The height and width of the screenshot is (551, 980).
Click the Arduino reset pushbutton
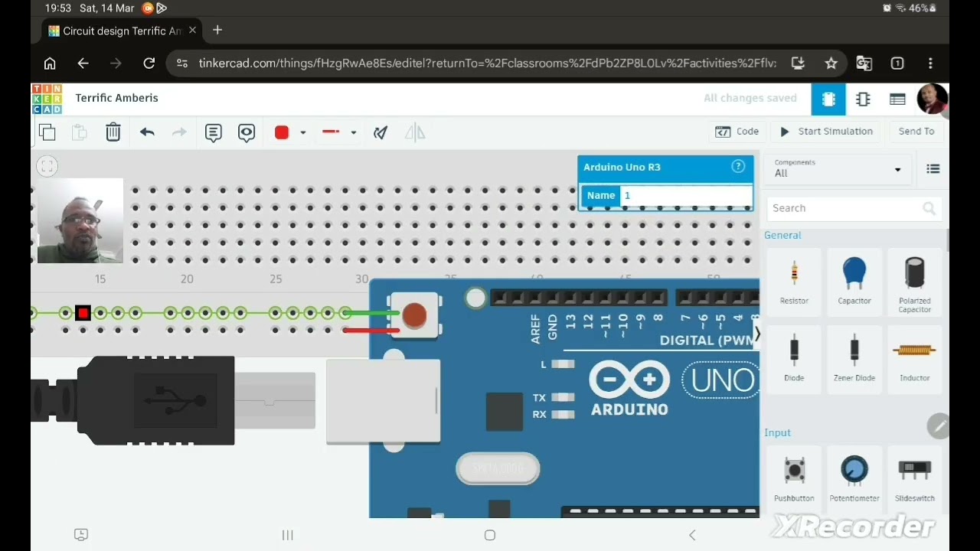click(x=414, y=315)
